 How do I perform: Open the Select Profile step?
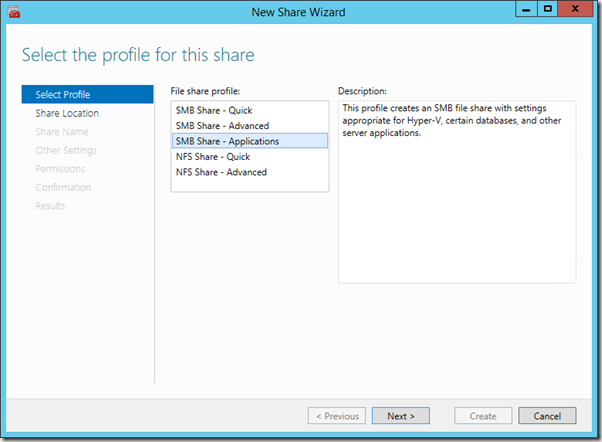(x=88, y=94)
